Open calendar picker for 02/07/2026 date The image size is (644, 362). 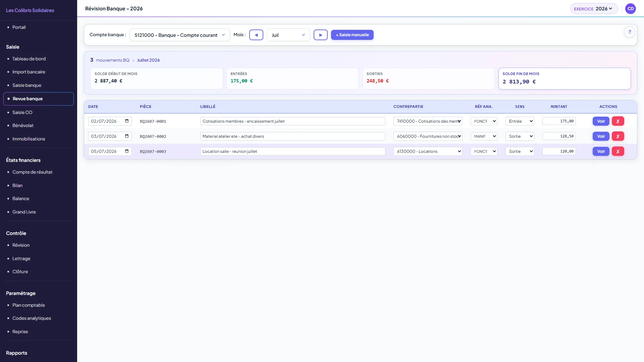pos(127,121)
